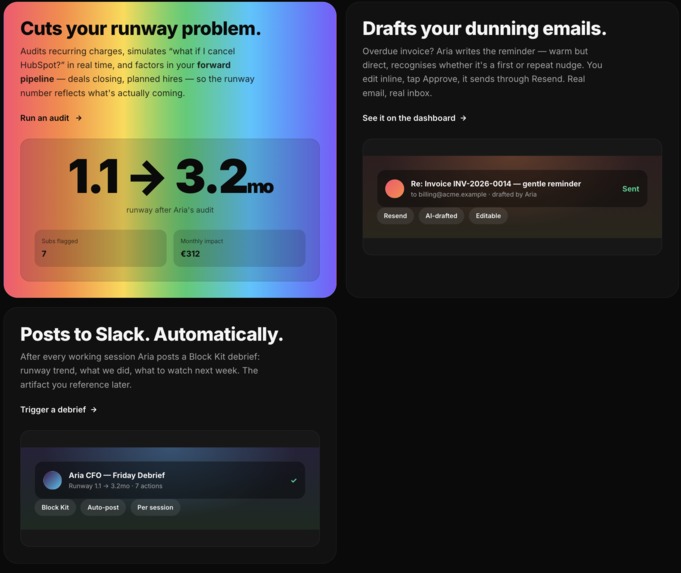Image resolution: width=681 pixels, height=573 pixels.
Task: Click the 'Per session' chip
Action: pyautogui.click(x=155, y=507)
